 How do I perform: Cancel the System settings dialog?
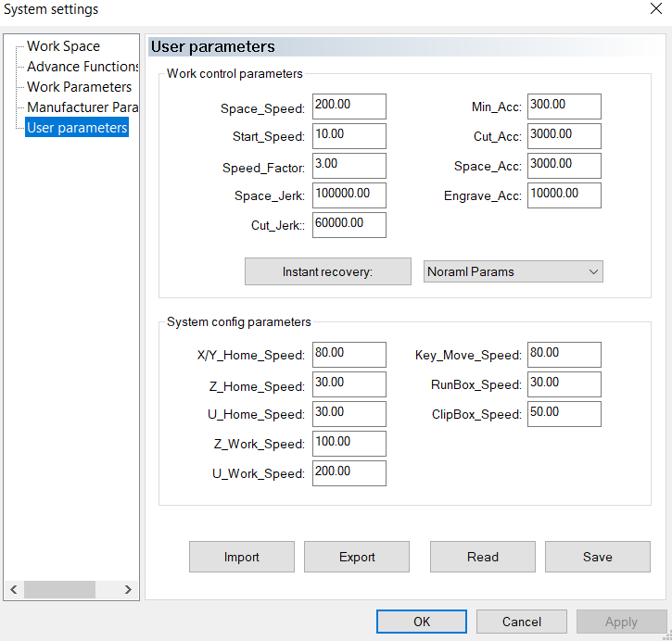click(x=522, y=622)
